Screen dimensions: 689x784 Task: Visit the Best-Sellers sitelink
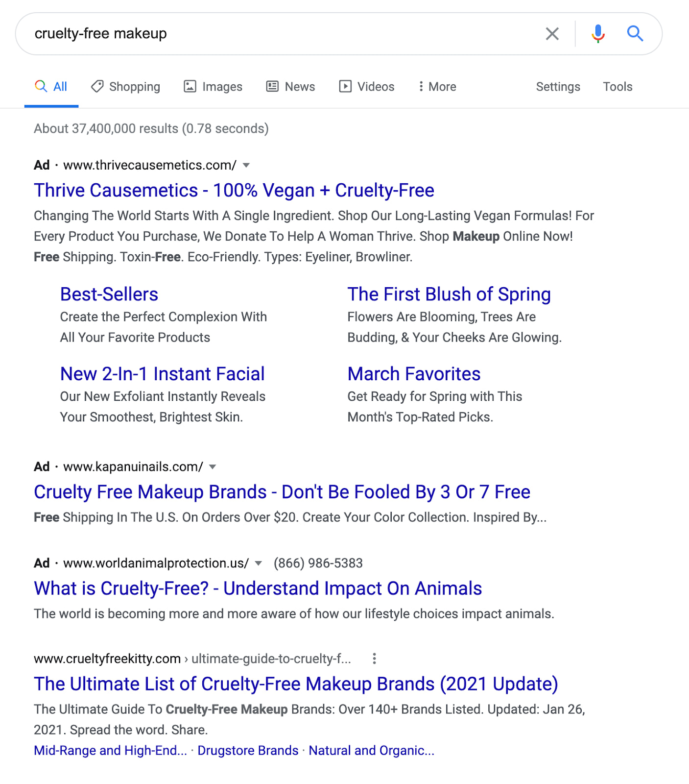tap(109, 294)
